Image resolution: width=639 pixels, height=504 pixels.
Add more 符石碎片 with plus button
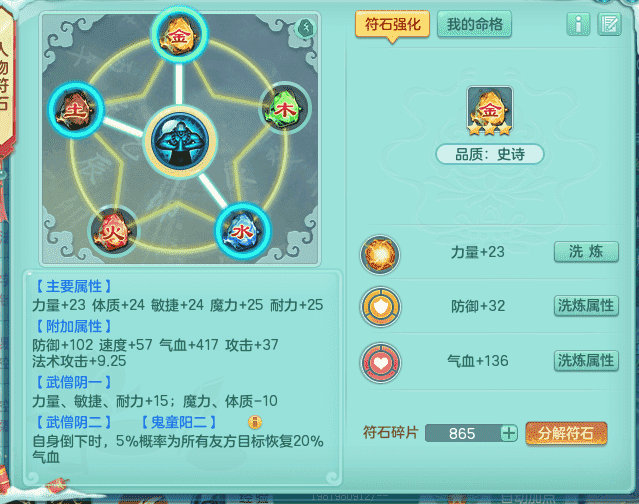point(509,433)
